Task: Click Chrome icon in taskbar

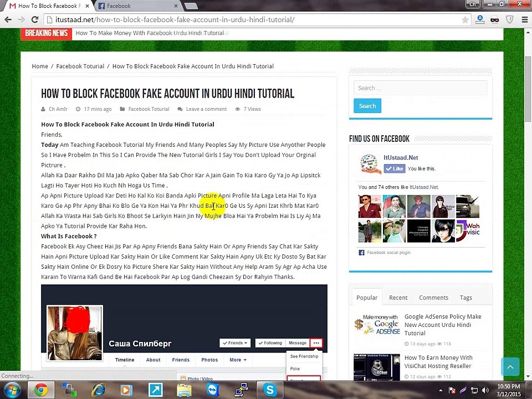Action: coord(40,390)
